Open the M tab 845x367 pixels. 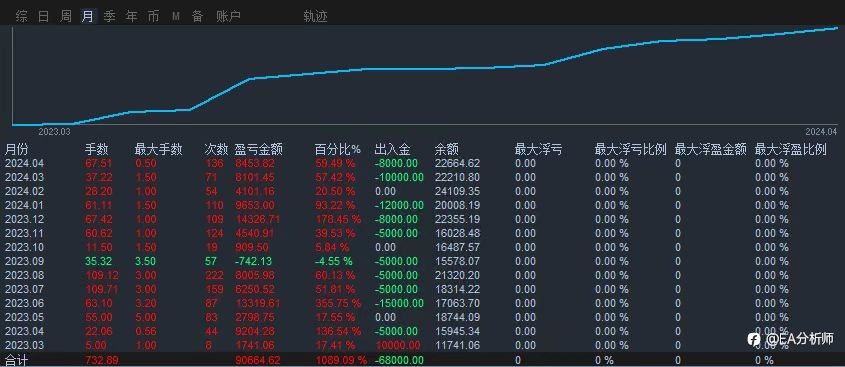point(176,17)
